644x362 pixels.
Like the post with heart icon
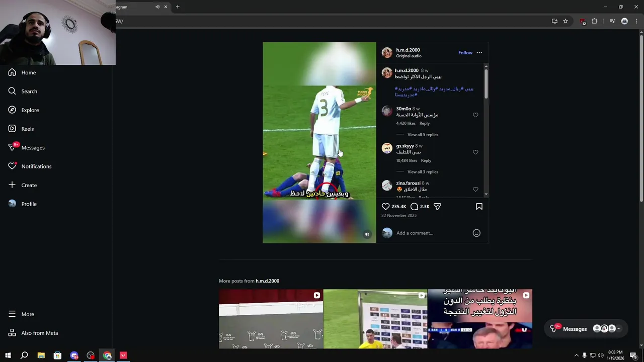click(x=385, y=207)
